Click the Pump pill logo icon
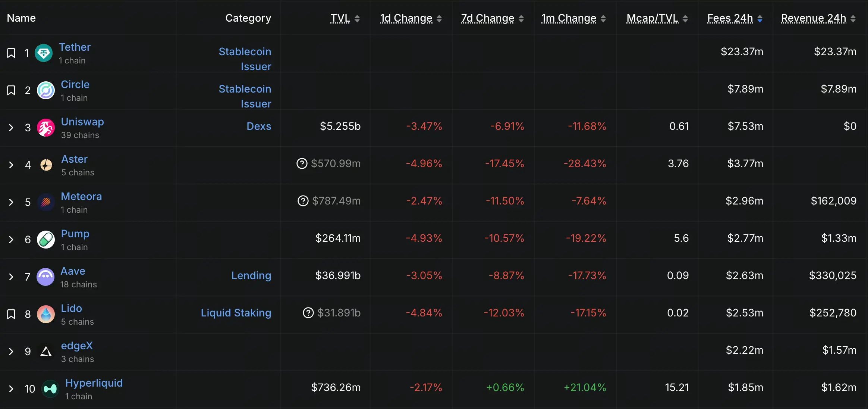868x409 pixels. (46, 240)
